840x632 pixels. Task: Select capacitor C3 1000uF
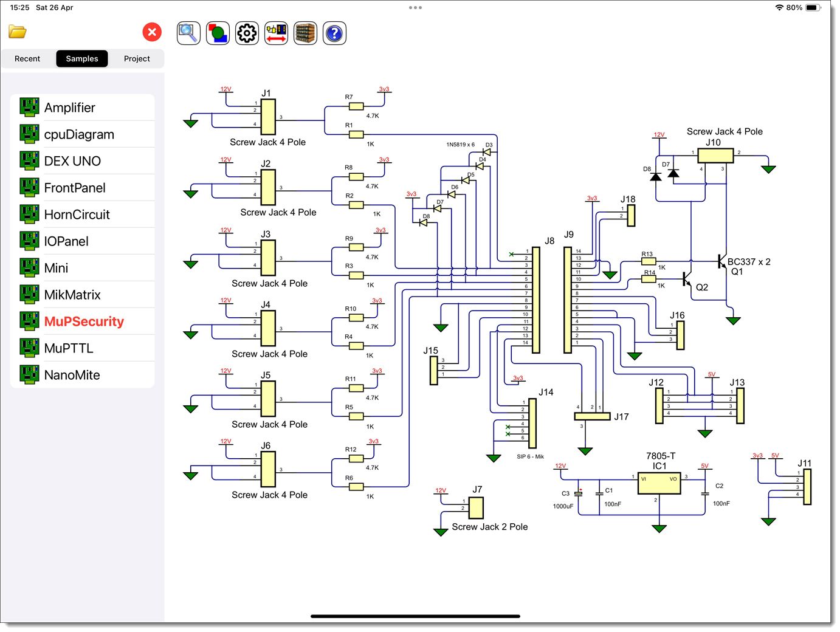coord(579,493)
